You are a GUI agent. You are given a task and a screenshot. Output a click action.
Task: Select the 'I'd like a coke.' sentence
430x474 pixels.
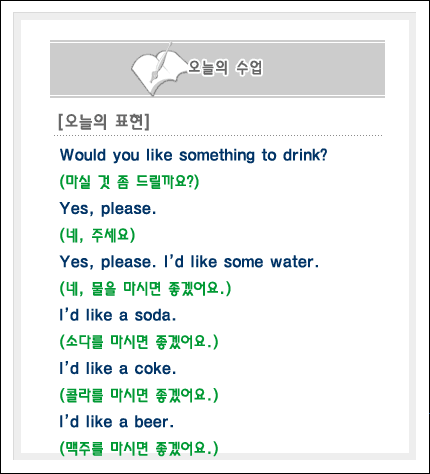[x=117, y=369]
